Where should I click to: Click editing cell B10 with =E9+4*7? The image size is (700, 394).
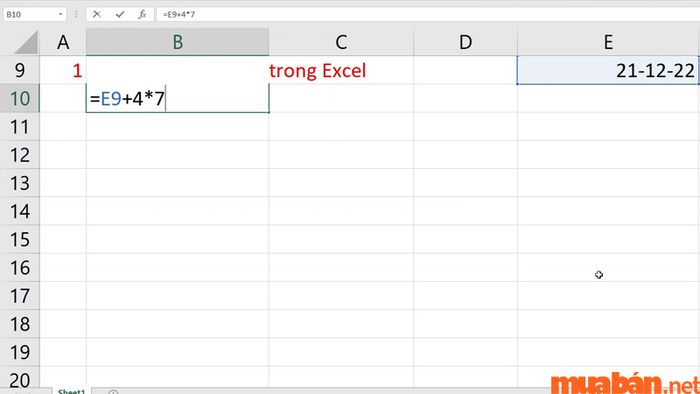pyautogui.click(x=178, y=98)
